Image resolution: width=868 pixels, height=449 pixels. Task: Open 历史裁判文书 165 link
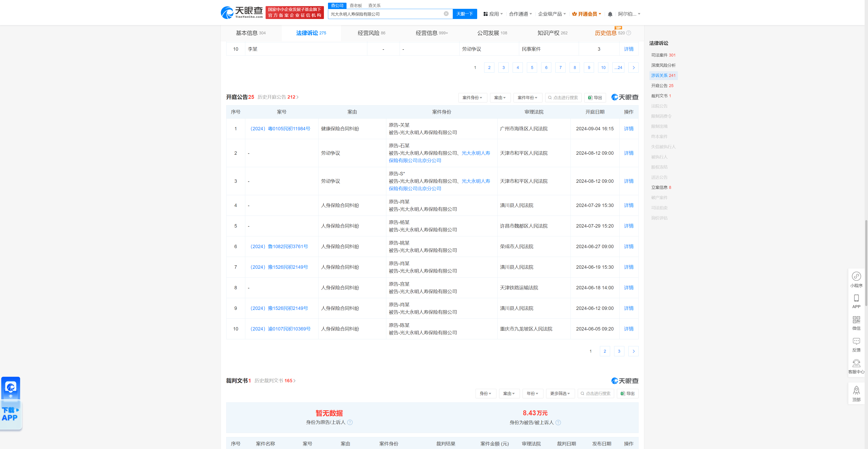(275, 380)
